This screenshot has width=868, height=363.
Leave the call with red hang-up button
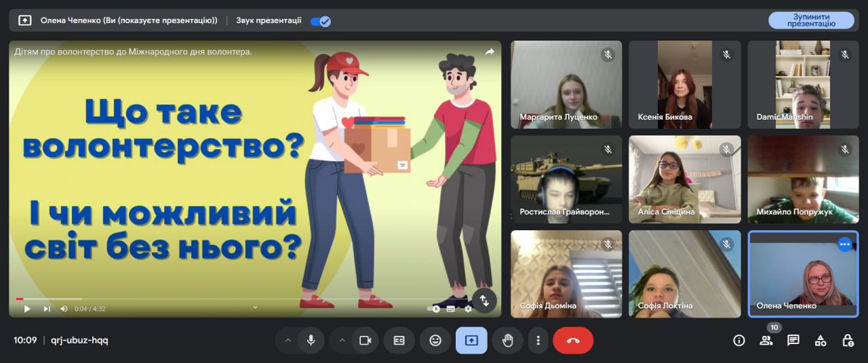tap(573, 341)
